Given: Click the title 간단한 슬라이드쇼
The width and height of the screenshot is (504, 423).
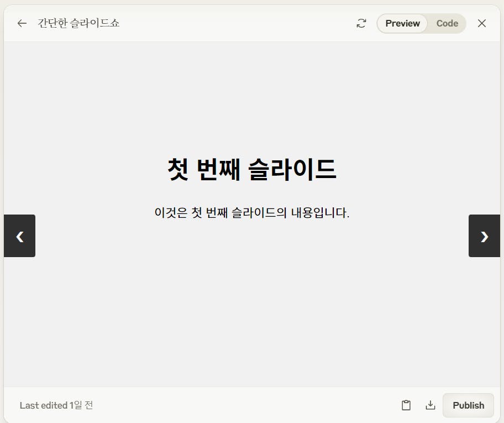Looking at the screenshot, I should pyautogui.click(x=78, y=23).
